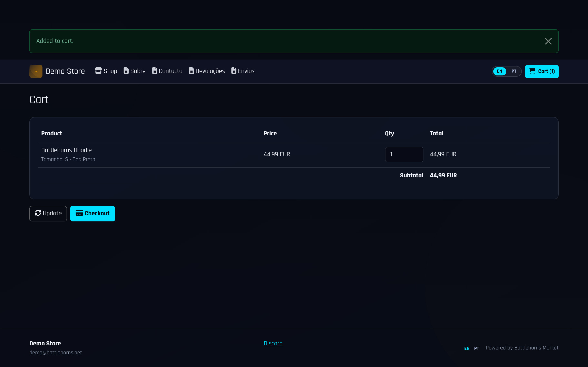Open the Cart (1) button
Viewport: 588px width, 367px height.
pos(542,71)
